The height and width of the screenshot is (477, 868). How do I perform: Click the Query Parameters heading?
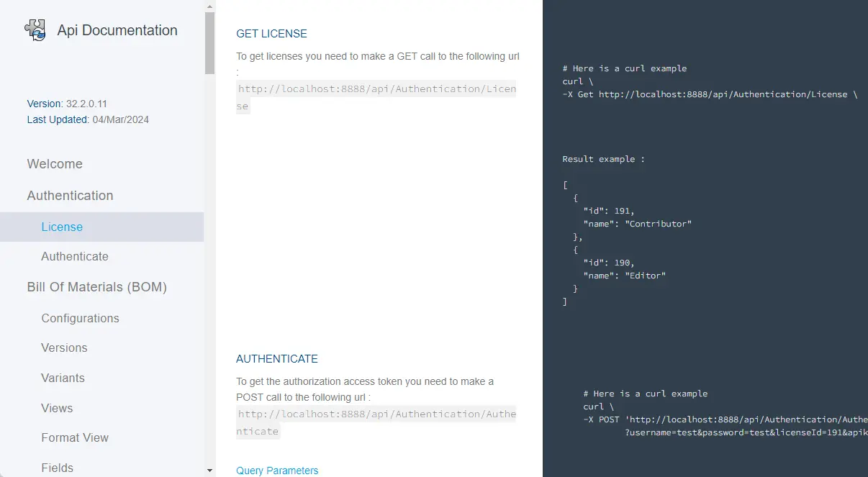(x=277, y=471)
